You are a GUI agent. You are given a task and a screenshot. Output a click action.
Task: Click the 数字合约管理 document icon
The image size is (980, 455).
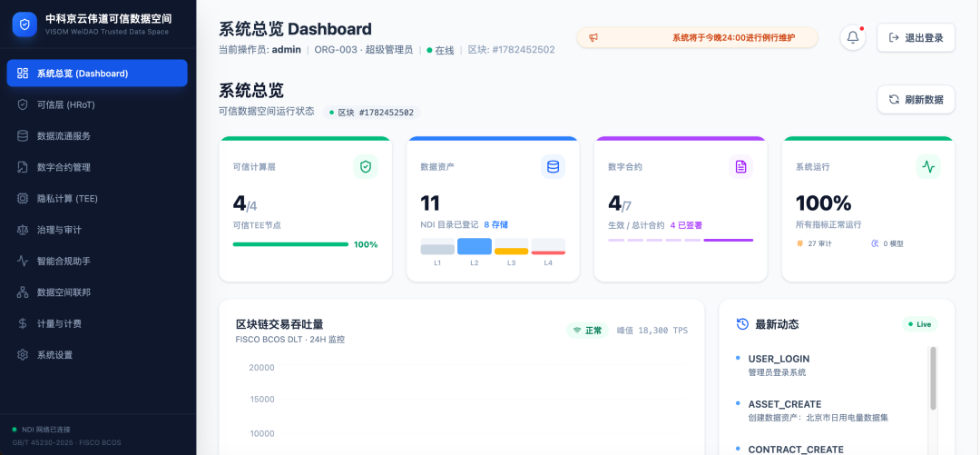[23, 167]
